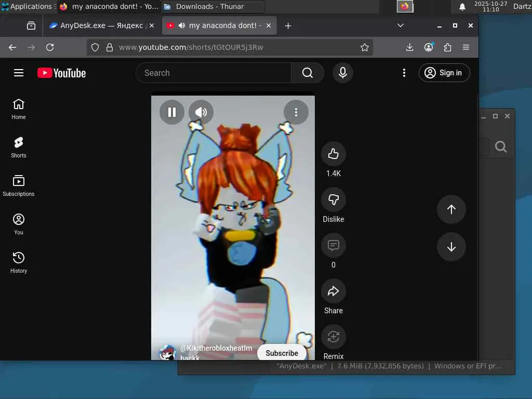
Task: Open History in YouTube sidebar
Action: 19,262
